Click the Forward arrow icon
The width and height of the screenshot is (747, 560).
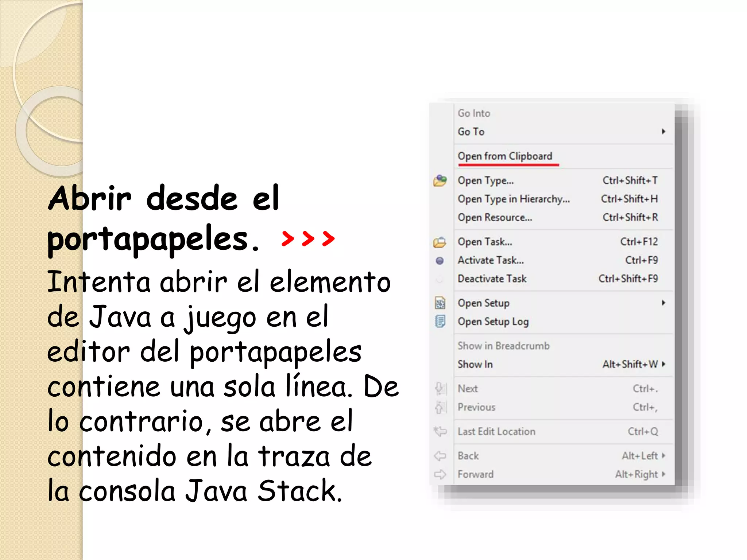pos(440,474)
